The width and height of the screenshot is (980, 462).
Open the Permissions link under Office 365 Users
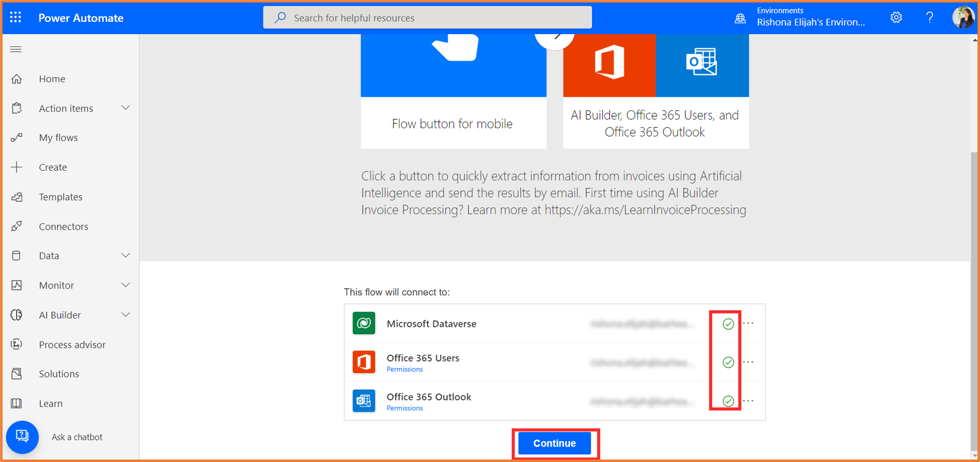click(404, 369)
